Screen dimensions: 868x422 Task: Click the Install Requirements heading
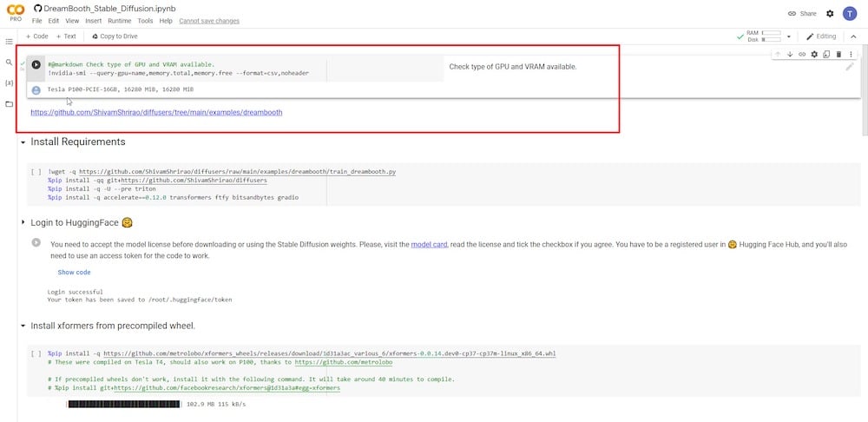pyautogui.click(x=78, y=142)
